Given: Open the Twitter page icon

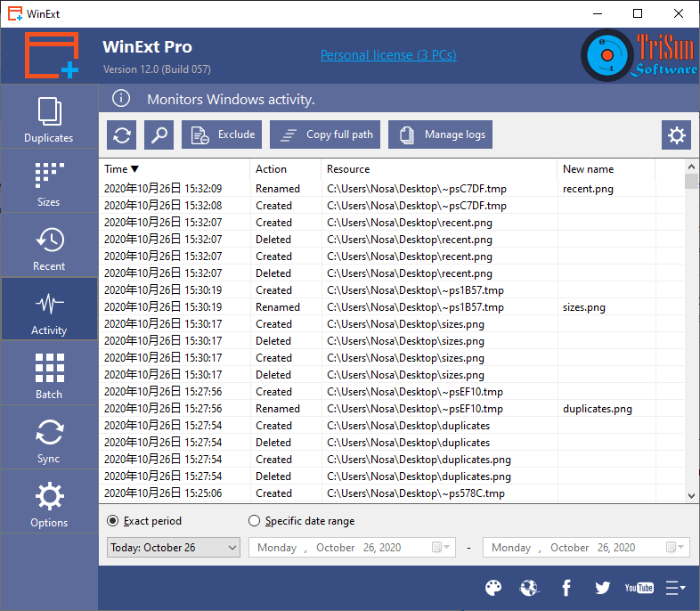Looking at the screenshot, I should click(603, 588).
